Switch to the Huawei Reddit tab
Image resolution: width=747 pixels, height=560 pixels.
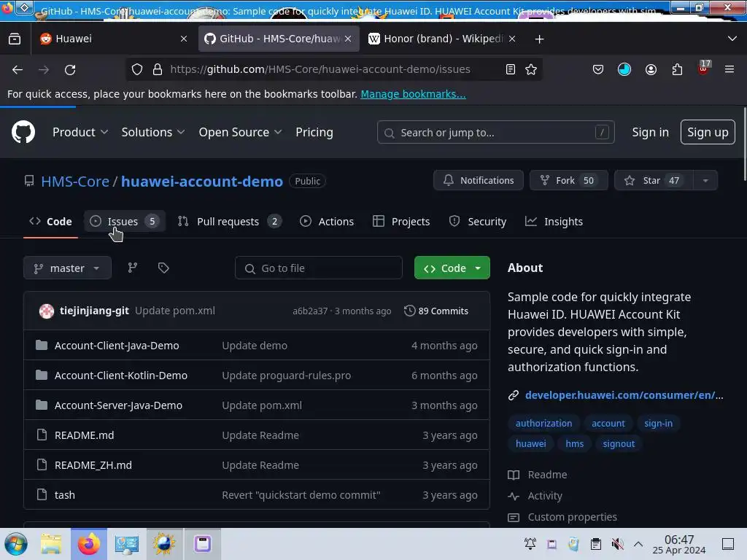(x=113, y=39)
